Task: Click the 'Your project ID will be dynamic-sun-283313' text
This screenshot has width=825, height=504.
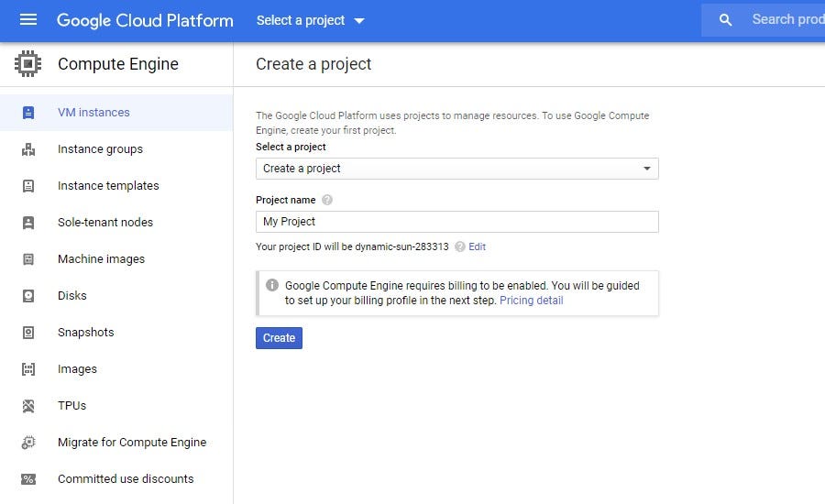Action: click(352, 247)
